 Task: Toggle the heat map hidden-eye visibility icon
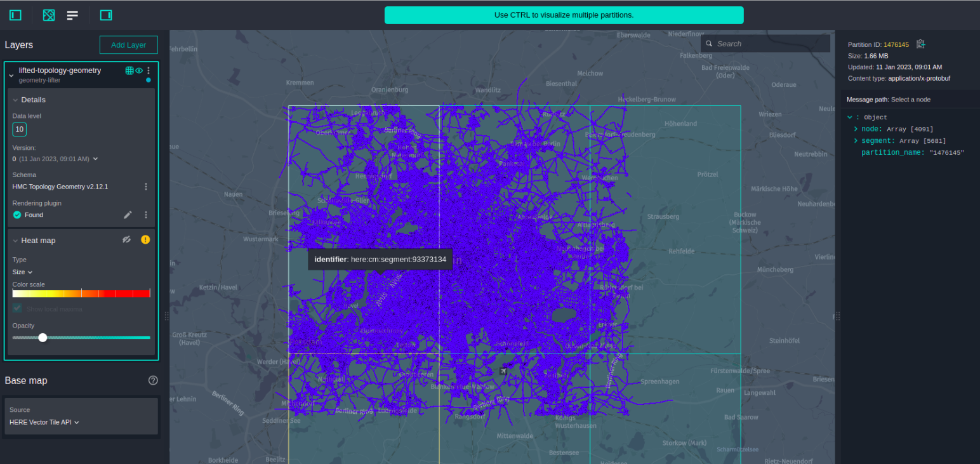[x=126, y=239]
